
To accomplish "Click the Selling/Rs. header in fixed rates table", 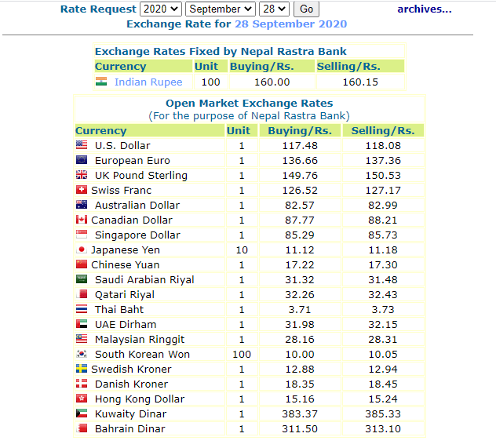I will (x=348, y=67).
